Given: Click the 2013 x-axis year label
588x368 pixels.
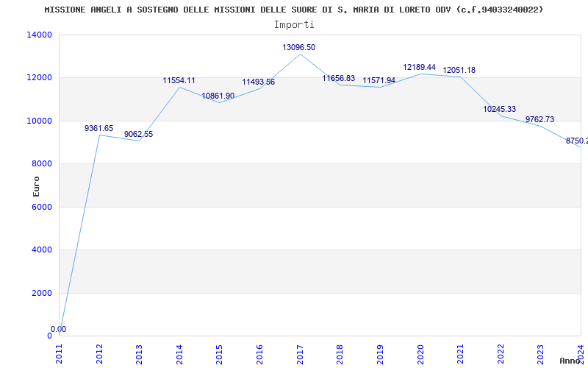Looking at the screenshot, I should tap(139, 354).
